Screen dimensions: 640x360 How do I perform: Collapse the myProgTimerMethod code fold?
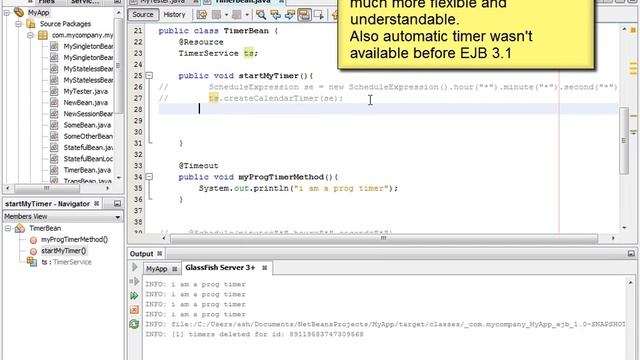[x=149, y=177]
